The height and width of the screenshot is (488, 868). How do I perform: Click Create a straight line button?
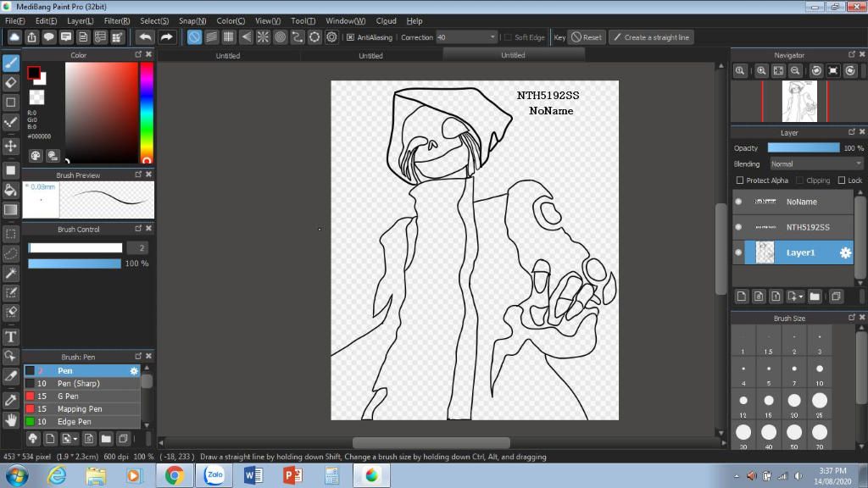click(x=652, y=37)
